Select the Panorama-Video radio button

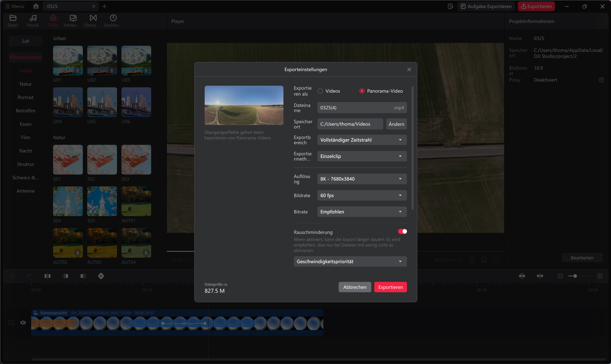coord(362,91)
